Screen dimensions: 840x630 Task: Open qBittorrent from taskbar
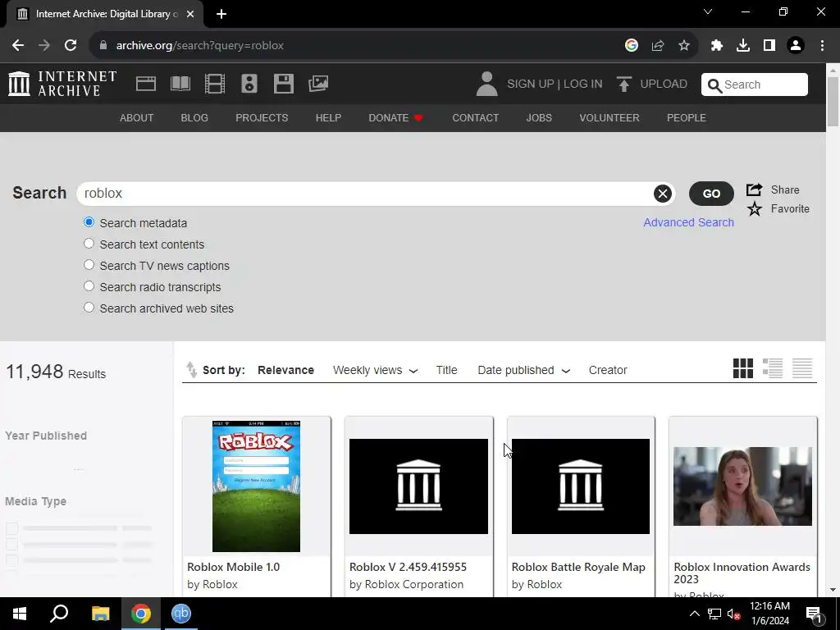(181, 614)
